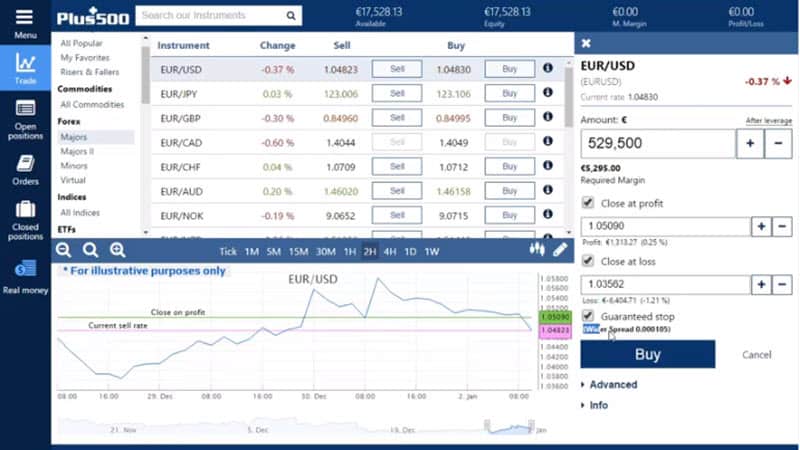The height and width of the screenshot is (450, 800).
Task: Select Minors forex category
Action: click(x=73, y=166)
